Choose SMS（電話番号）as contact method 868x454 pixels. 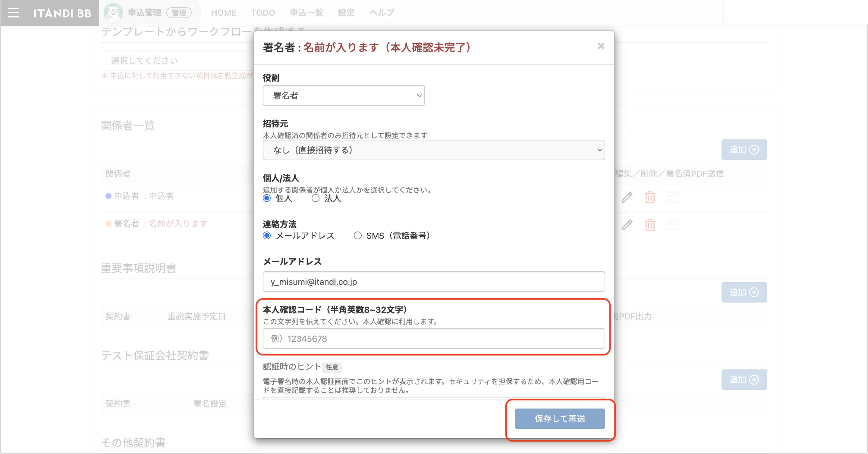click(x=357, y=236)
